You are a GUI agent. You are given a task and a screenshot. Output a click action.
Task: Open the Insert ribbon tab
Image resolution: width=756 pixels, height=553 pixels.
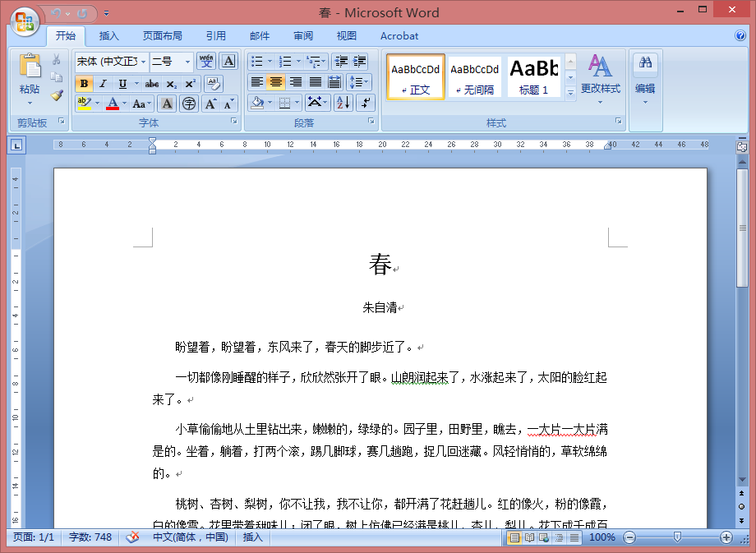point(108,35)
